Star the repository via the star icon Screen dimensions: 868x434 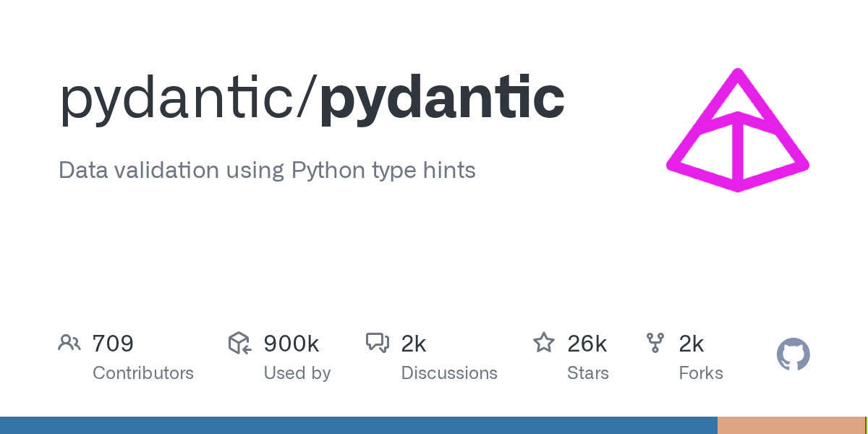pyautogui.click(x=543, y=343)
